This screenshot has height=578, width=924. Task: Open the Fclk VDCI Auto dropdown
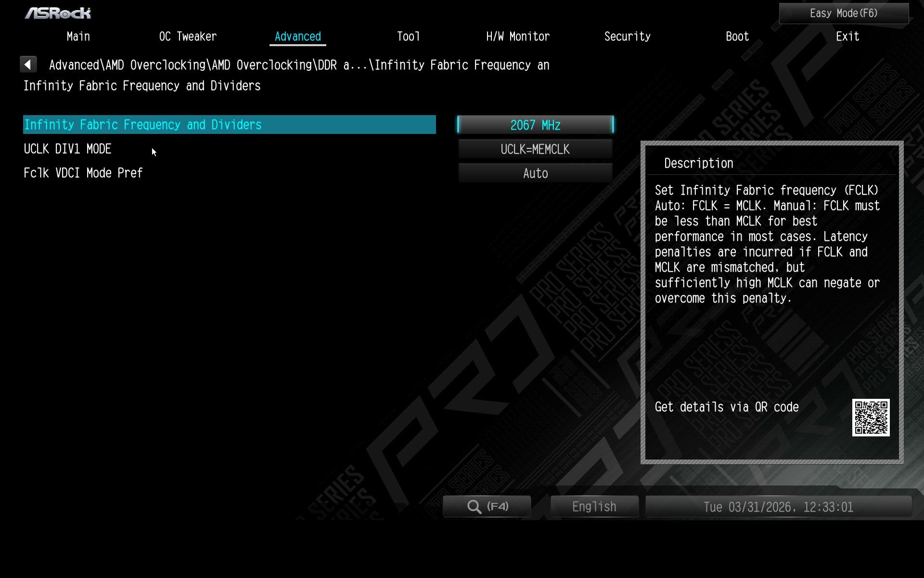point(535,173)
